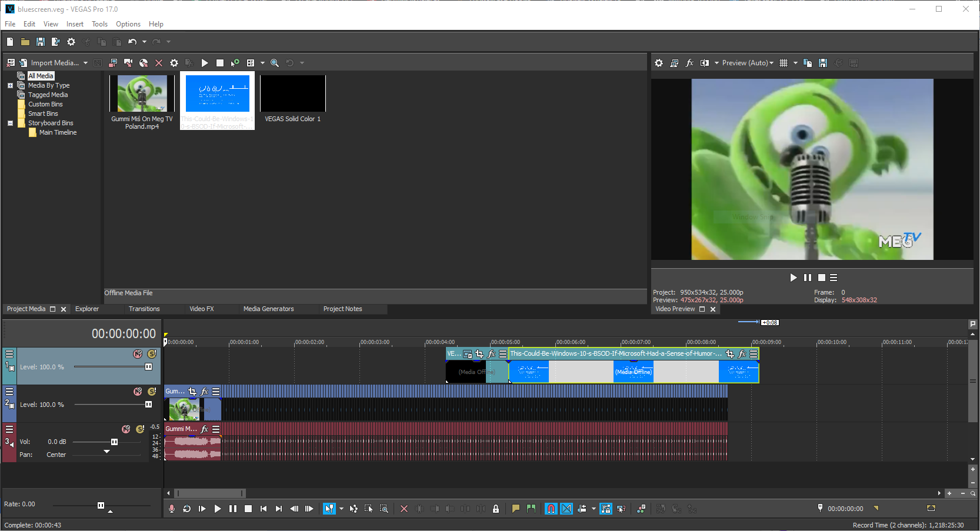The height and width of the screenshot is (531, 980).
Task: Click the Video Output FX icon in preview
Action: (689, 63)
